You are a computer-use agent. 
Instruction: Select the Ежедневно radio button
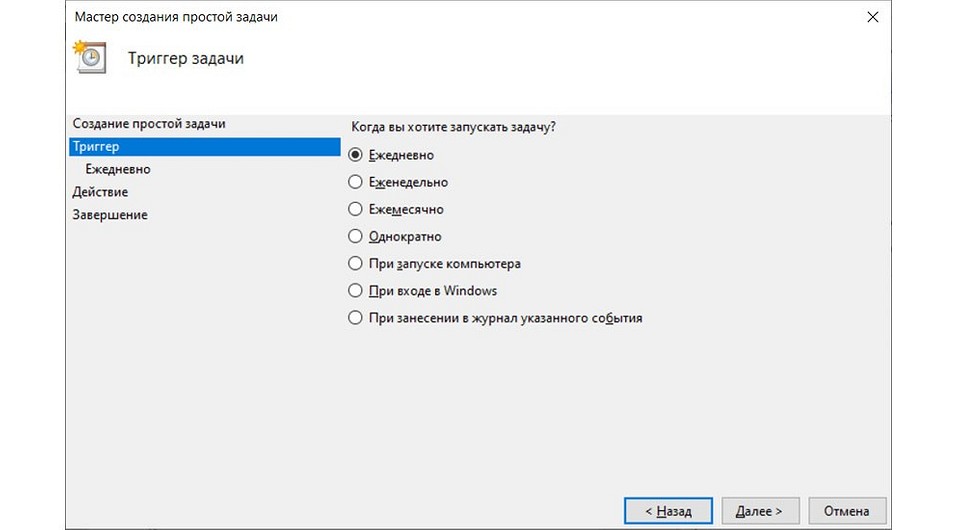[x=355, y=155]
